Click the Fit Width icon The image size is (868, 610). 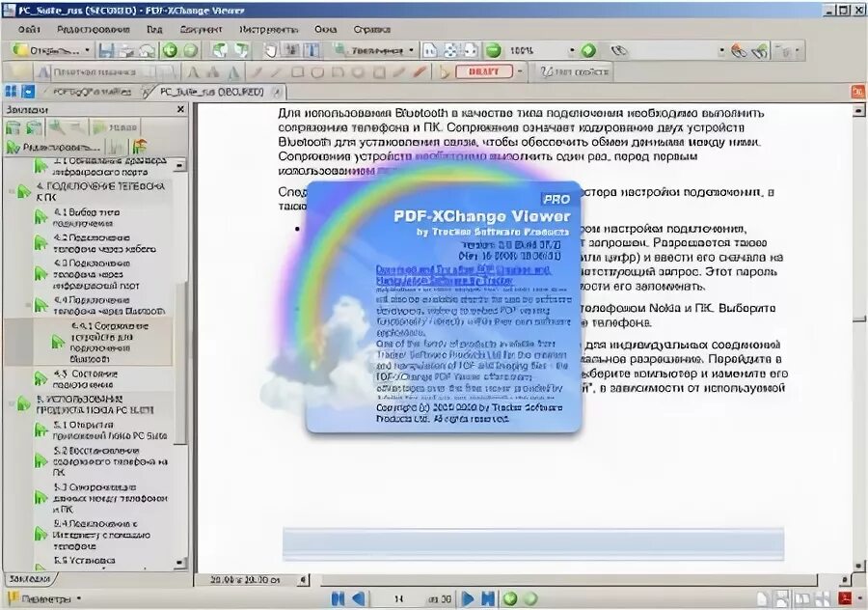point(470,51)
